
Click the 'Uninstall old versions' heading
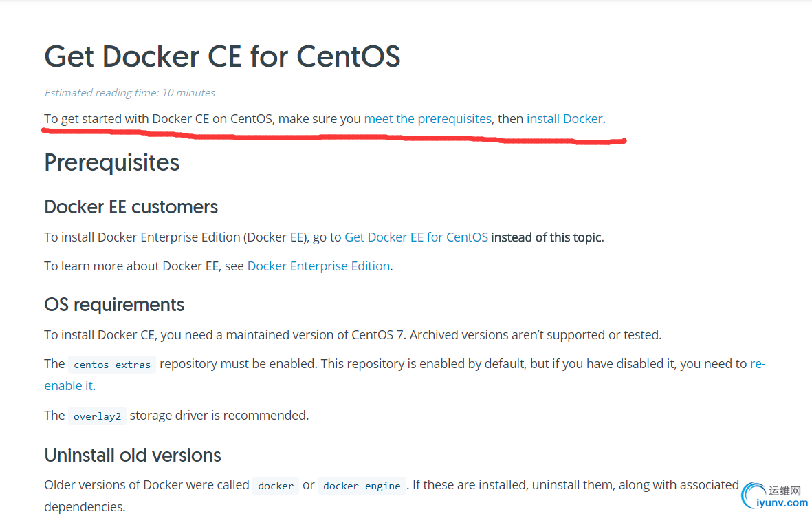(x=133, y=455)
